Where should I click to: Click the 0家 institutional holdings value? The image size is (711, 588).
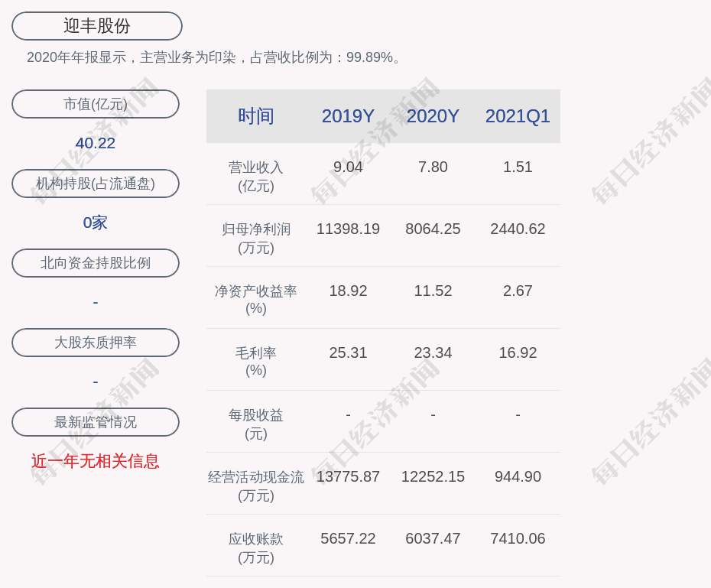tap(96, 223)
